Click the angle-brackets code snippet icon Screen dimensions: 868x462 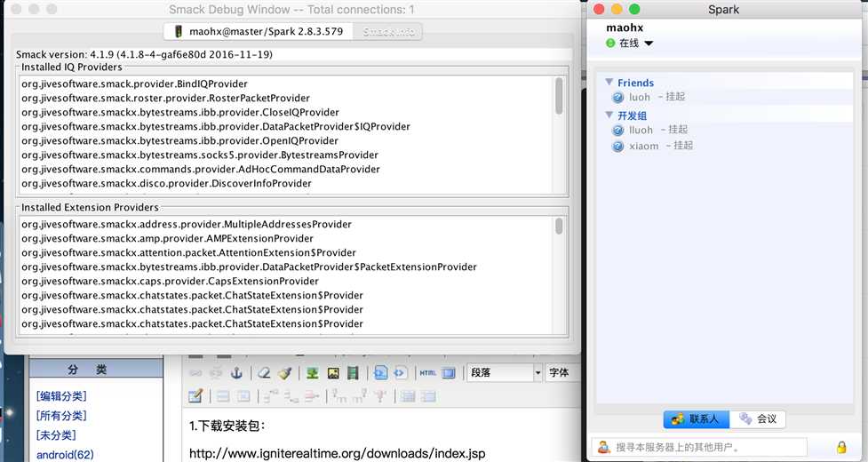(x=400, y=373)
